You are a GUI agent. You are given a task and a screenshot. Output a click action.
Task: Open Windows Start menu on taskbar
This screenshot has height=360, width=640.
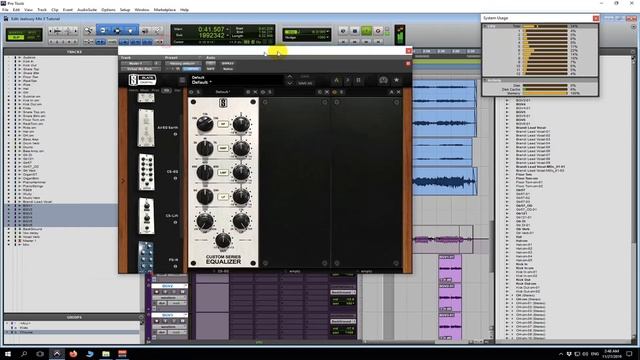pyautogui.click(x=7, y=353)
